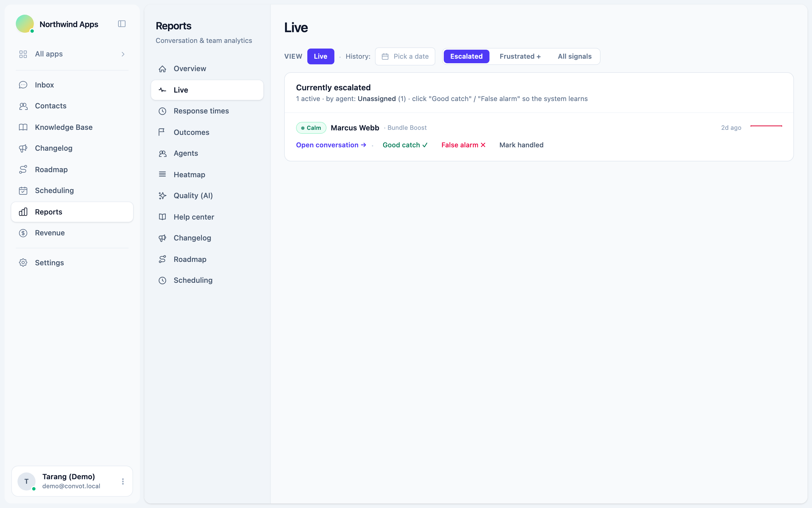812x508 pixels.
Task: Open Response times report
Action: [207, 111]
